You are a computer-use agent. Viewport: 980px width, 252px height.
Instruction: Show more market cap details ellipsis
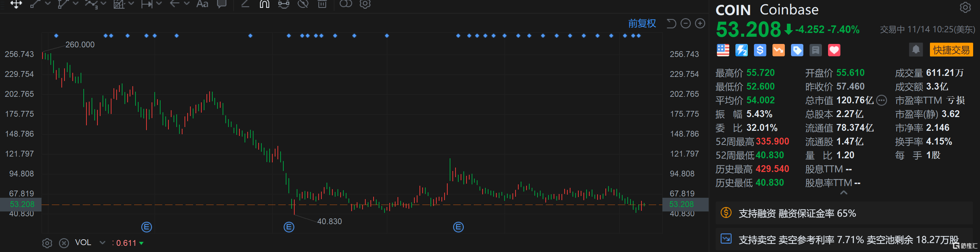point(882,101)
